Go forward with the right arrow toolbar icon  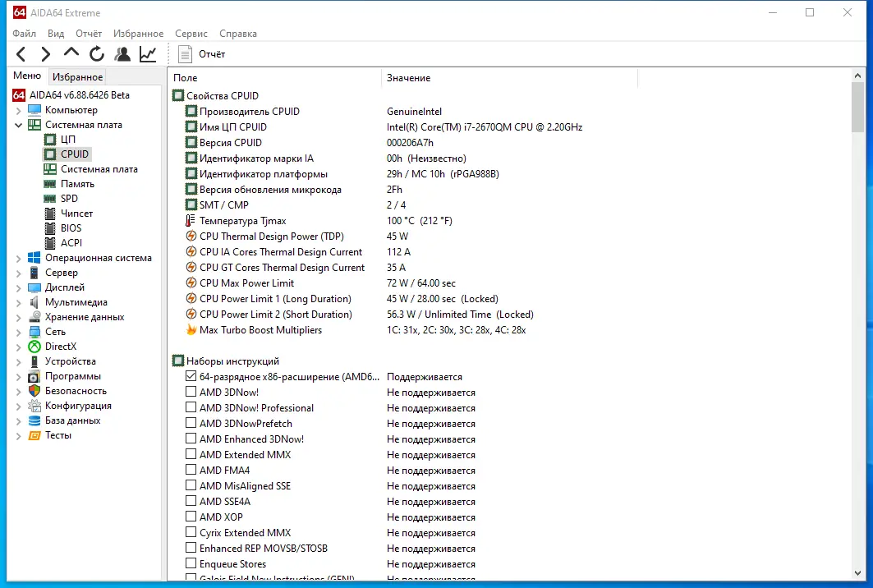46,54
